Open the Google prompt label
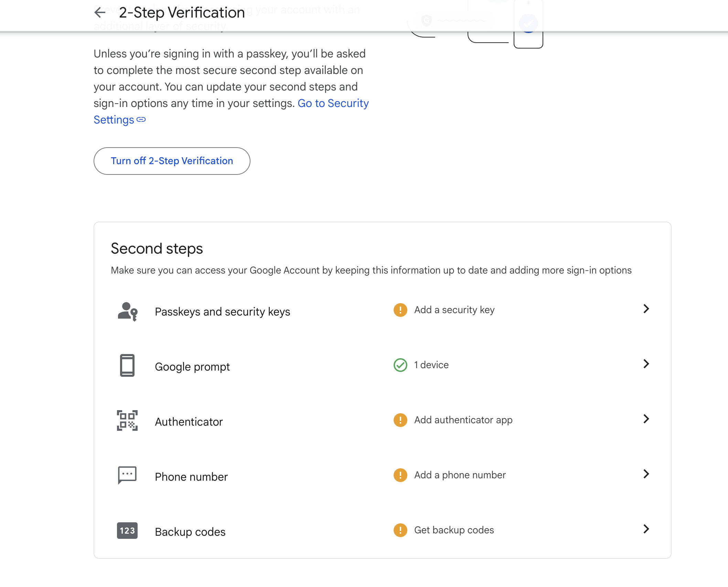The height and width of the screenshot is (587, 728). pos(192,367)
